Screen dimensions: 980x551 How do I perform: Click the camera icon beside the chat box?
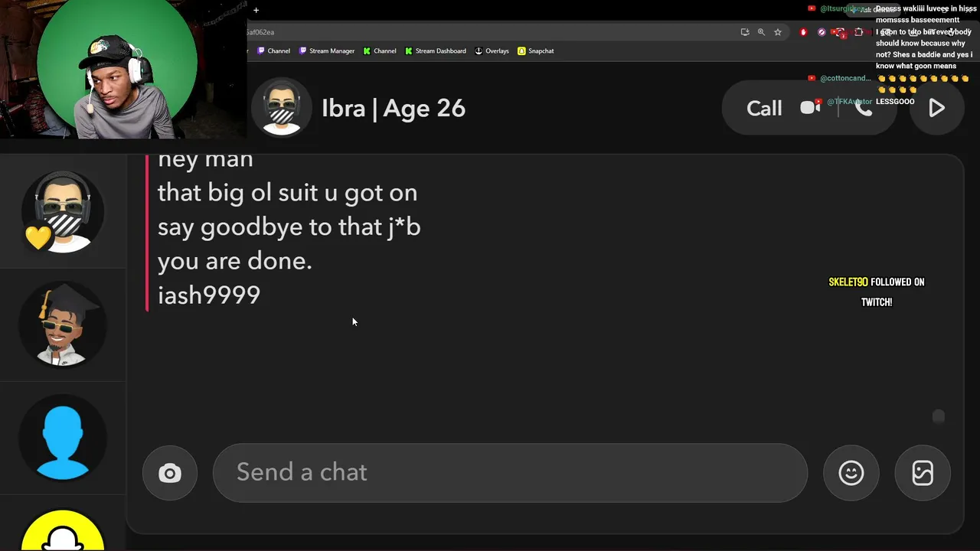170,473
